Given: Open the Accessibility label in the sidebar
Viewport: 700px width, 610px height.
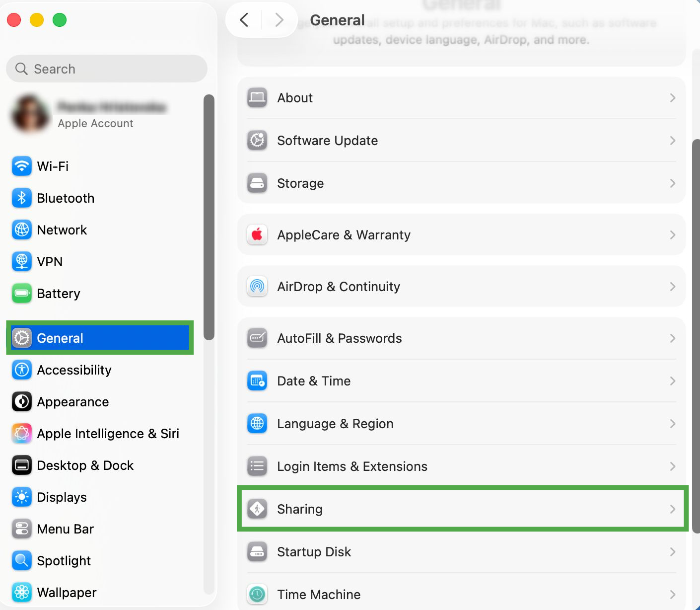Looking at the screenshot, I should coord(74,370).
